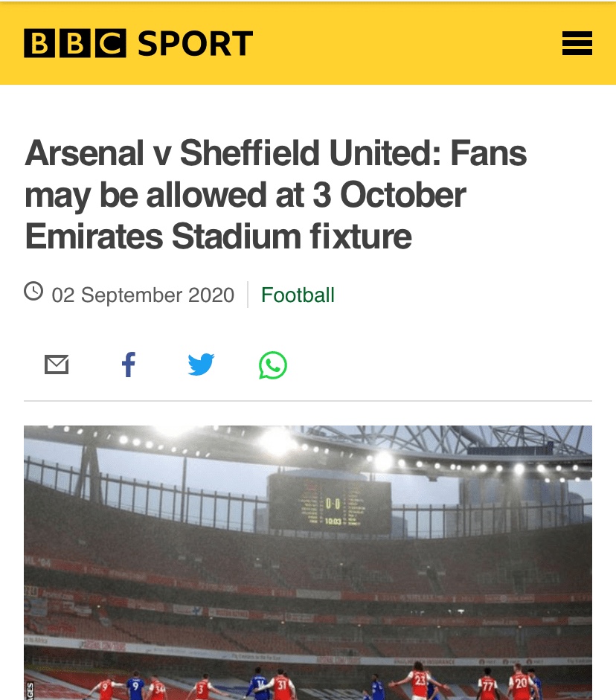This screenshot has height=700, width=616.
Task: Click the scoreboard shown in the photo
Action: pos(330,504)
